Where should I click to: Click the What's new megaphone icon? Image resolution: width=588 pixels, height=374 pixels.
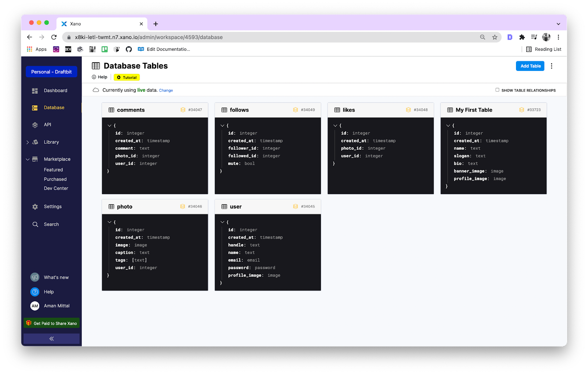[x=35, y=277]
